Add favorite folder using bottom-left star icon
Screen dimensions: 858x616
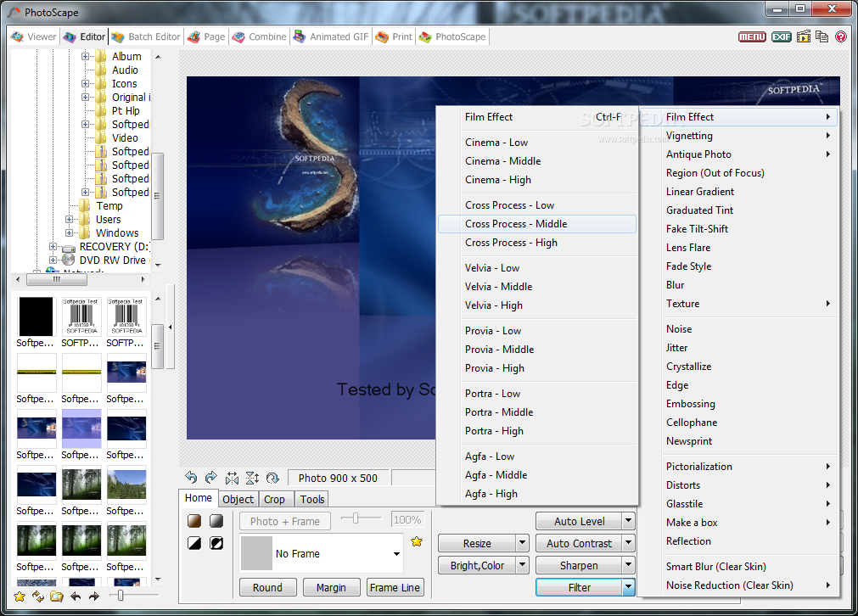pos(20,596)
